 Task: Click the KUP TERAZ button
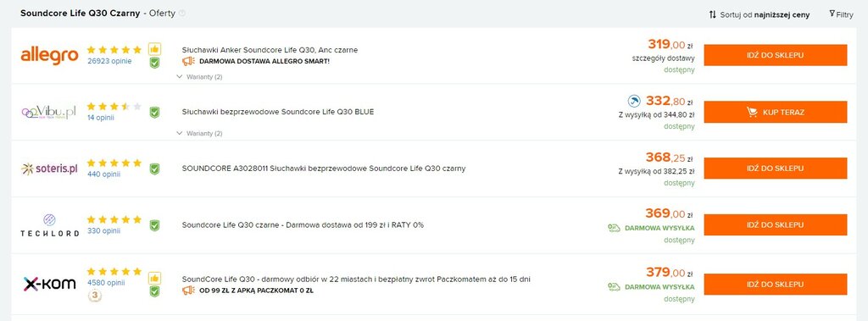pos(775,113)
